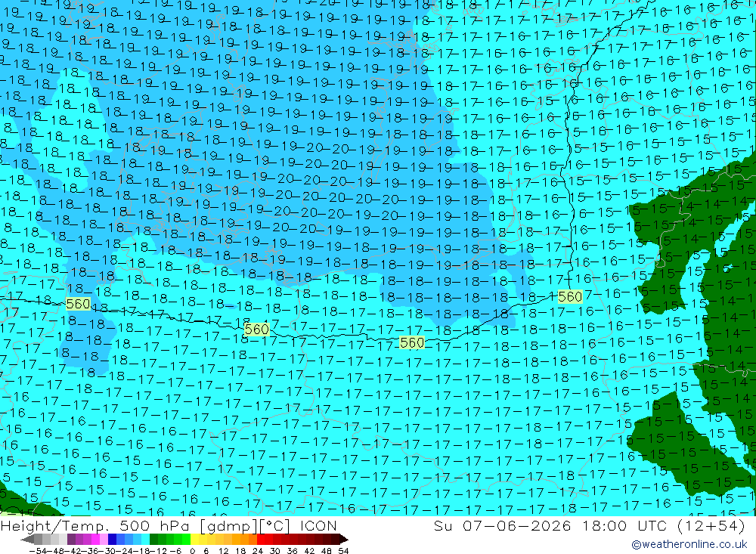This screenshot has width=756, height=554.
Task: Pick the pale pink legend swatch near -30
Action: pos(104,540)
